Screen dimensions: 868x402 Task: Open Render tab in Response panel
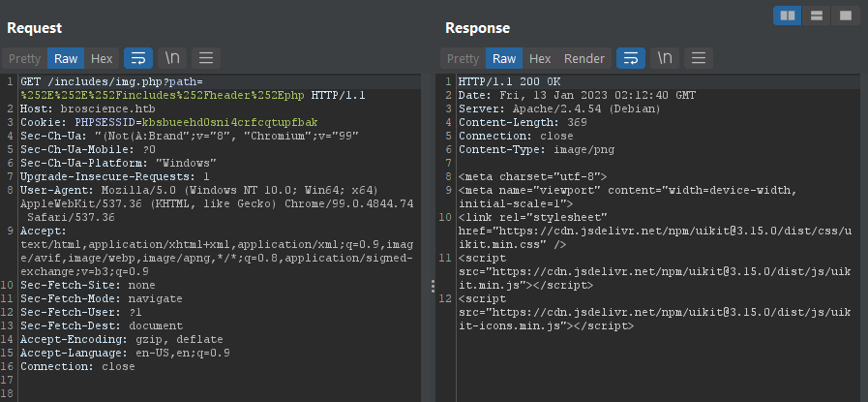tap(584, 58)
